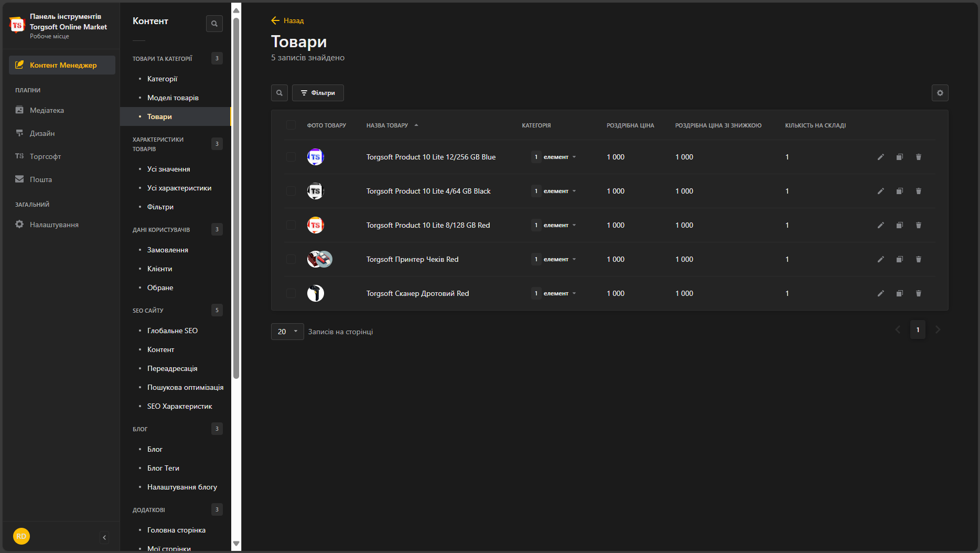
Task: Expand category dropdown for 8/128 GB Red
Action: click(x=554, y=225)
